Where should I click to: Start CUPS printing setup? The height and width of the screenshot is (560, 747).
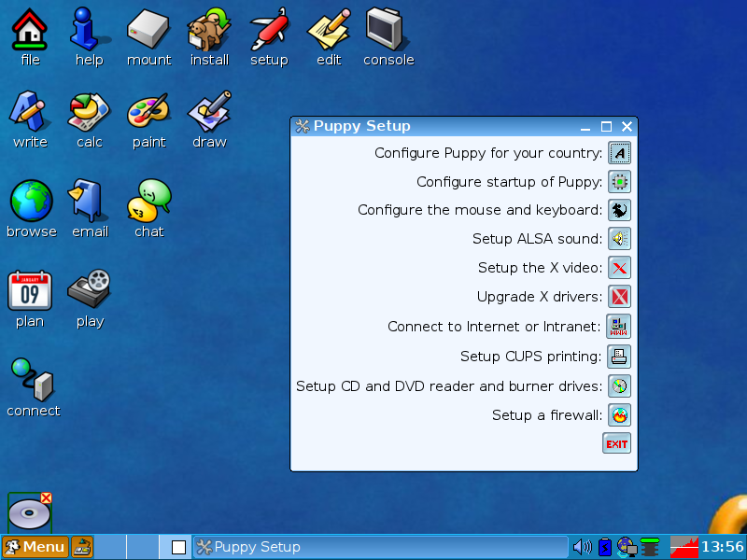point(617,356)
